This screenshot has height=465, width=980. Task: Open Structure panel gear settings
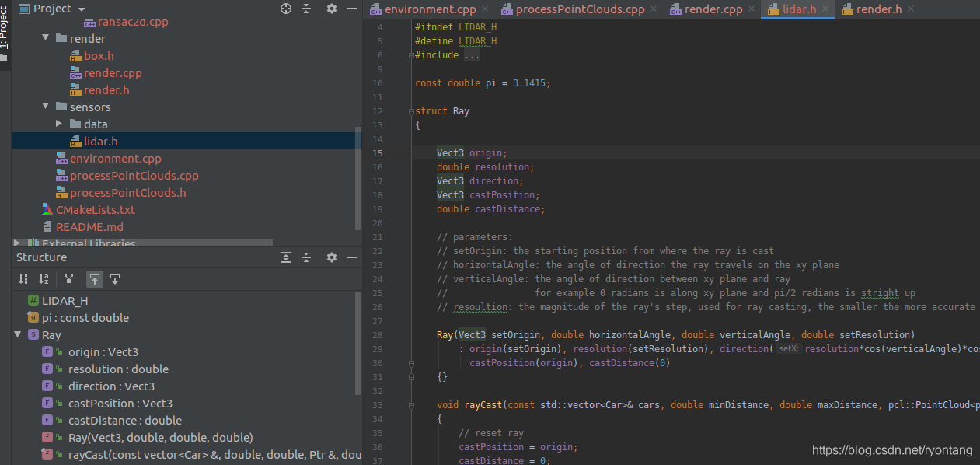pyautogui.click(x=332, y=257)
